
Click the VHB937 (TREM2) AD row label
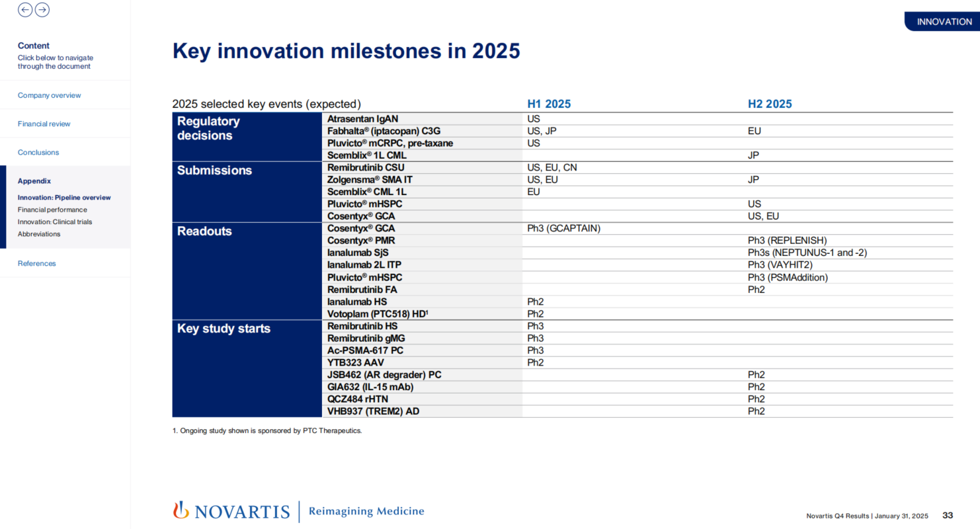pos(374,411)
